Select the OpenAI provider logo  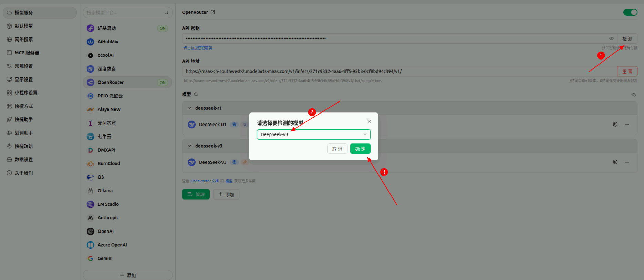pos(91,231)
